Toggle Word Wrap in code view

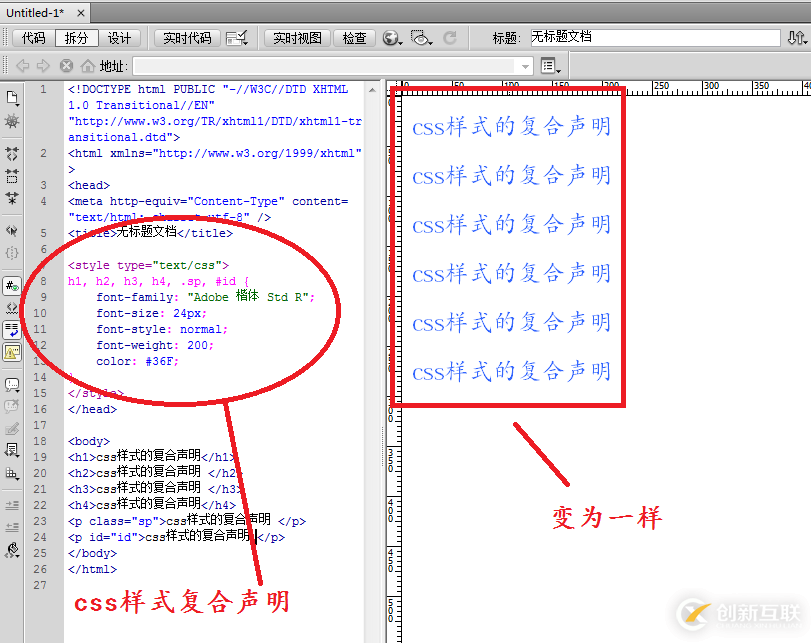12,330
